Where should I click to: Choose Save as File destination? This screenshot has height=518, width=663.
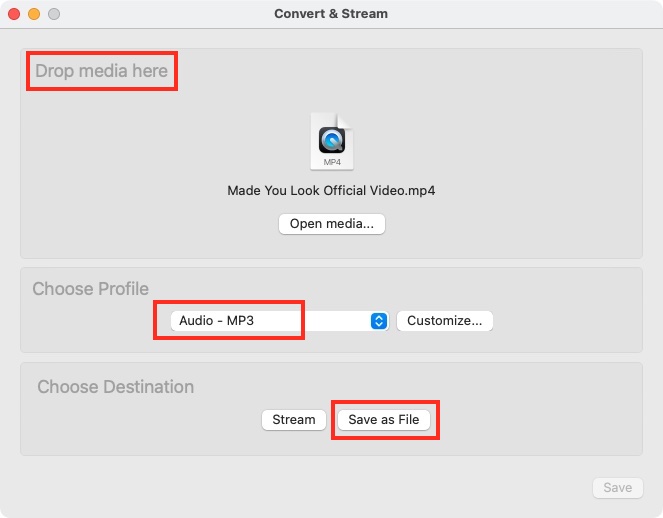click(x=384, y=419)
